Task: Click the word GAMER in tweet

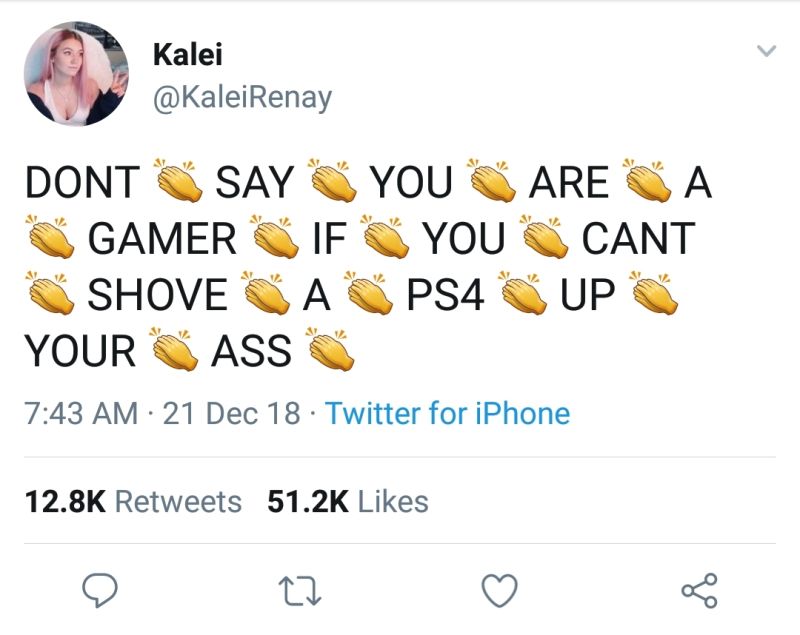Action: pyautogui.click(x=162, y=238)
